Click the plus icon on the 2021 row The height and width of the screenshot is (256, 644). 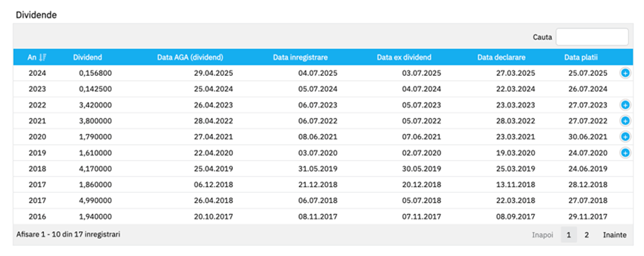625,121
